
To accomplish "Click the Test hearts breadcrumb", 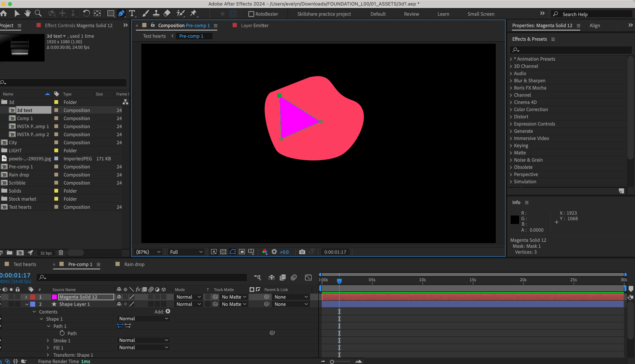I will pos(154,36).
